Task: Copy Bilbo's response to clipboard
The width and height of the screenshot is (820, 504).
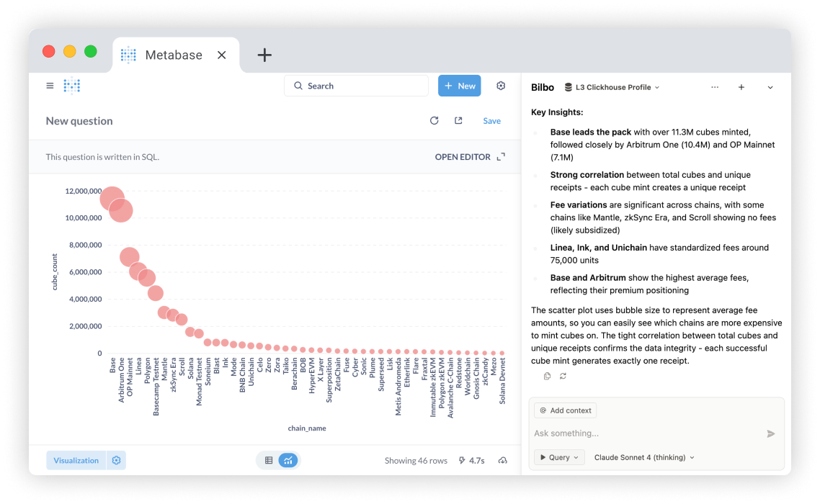Action: point(547,376)
